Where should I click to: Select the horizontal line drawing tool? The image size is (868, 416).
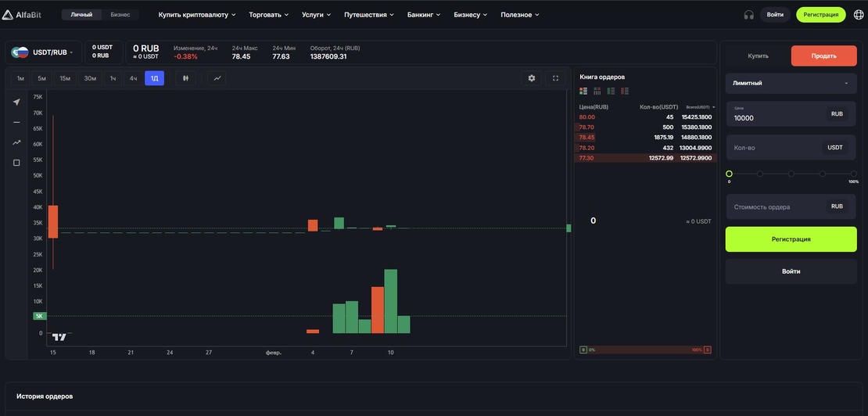click(16, 122)
